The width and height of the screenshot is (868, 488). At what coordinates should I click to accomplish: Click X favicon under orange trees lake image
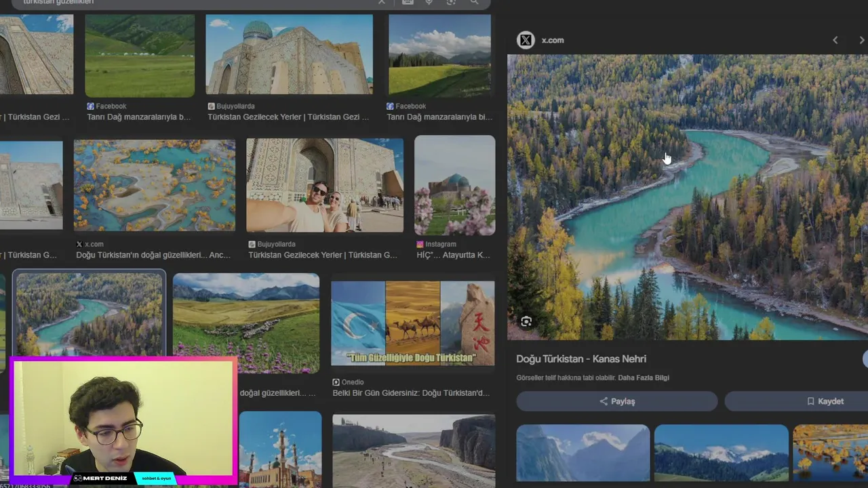[79, 244]
